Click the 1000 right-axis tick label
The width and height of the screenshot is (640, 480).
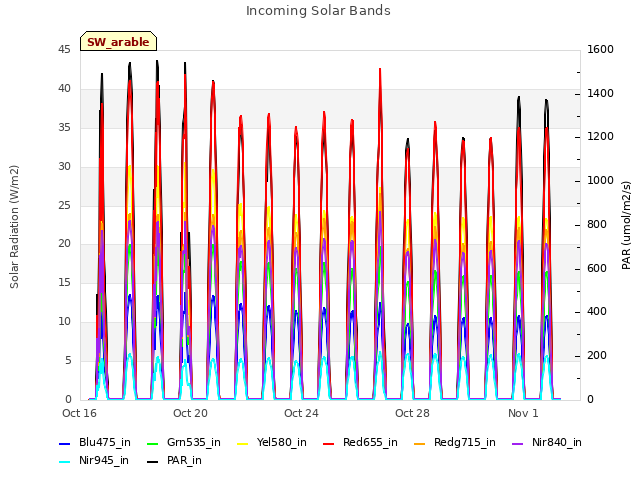[600, 181]
